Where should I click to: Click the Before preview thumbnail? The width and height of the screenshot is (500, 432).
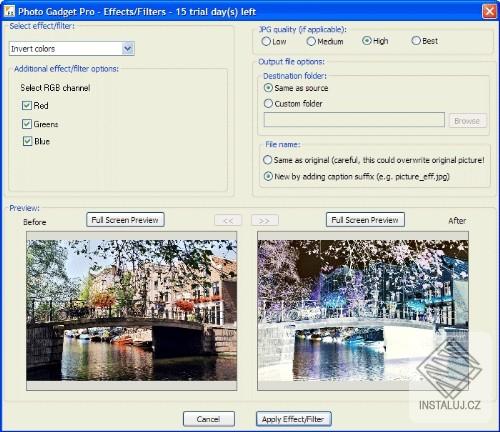click(132, 310)
